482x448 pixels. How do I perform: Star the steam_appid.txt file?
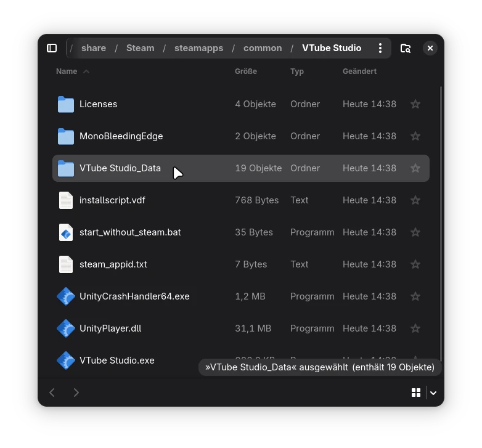[415, 264]
